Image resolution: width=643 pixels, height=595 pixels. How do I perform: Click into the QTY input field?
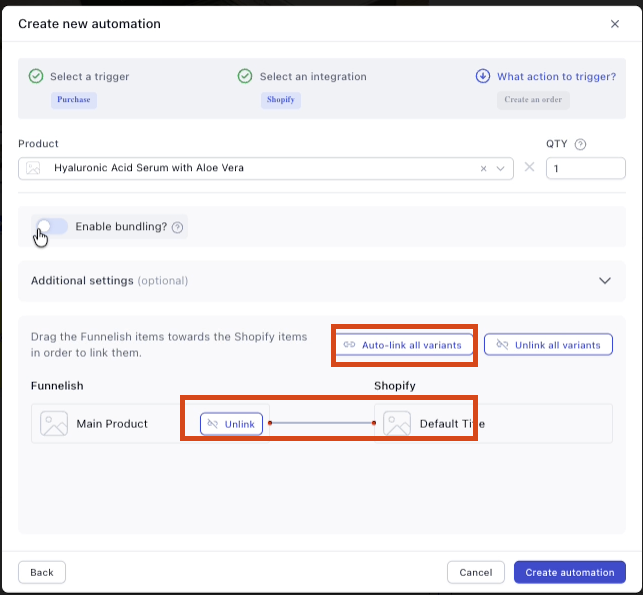pyautogui.click(x=585, y=169)
